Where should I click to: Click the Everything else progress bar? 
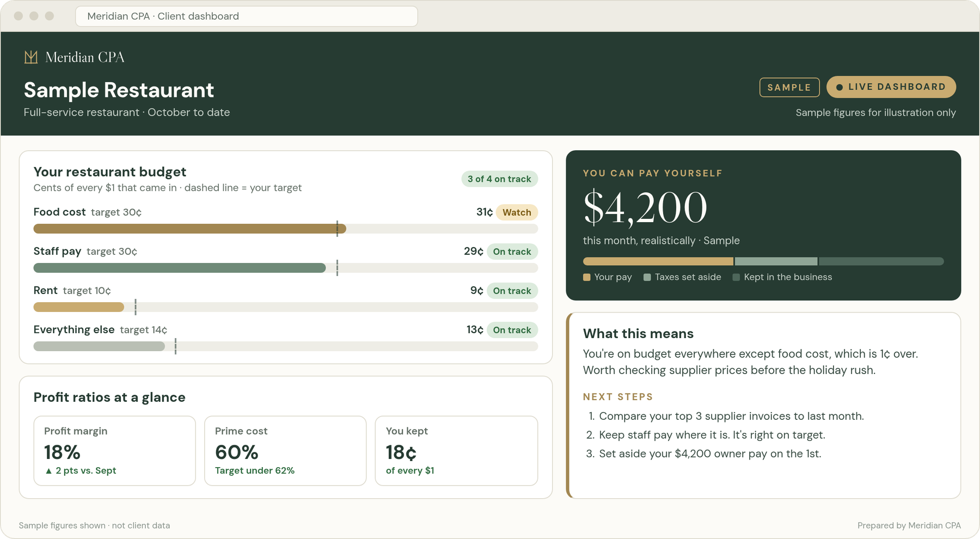286,346
